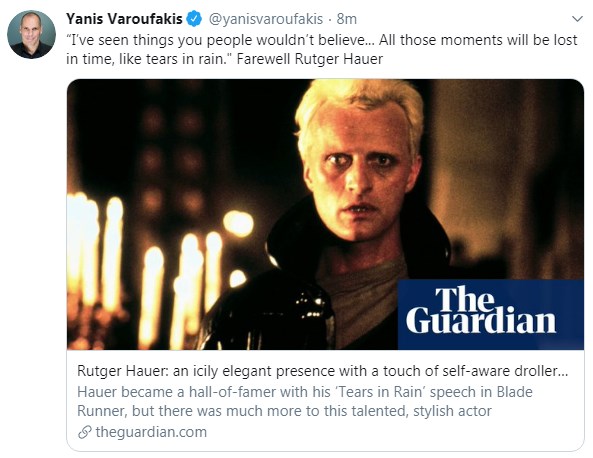Image resolution: width=593 pixels, height=458 pixels.
Task: Open the @yanisvaroufakis handle link
Action: point(266,19)
